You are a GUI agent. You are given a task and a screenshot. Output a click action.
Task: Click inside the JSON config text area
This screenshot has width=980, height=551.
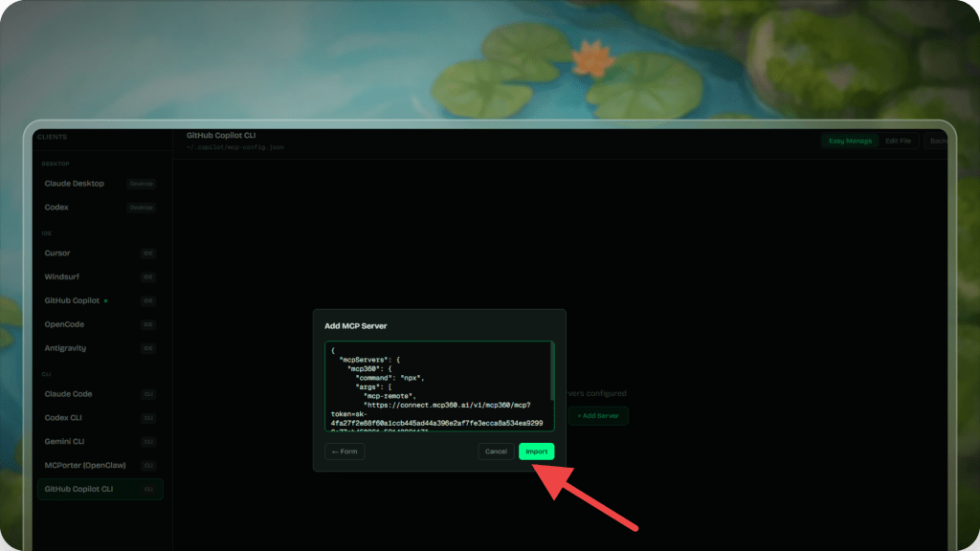[x=438, y=386]
